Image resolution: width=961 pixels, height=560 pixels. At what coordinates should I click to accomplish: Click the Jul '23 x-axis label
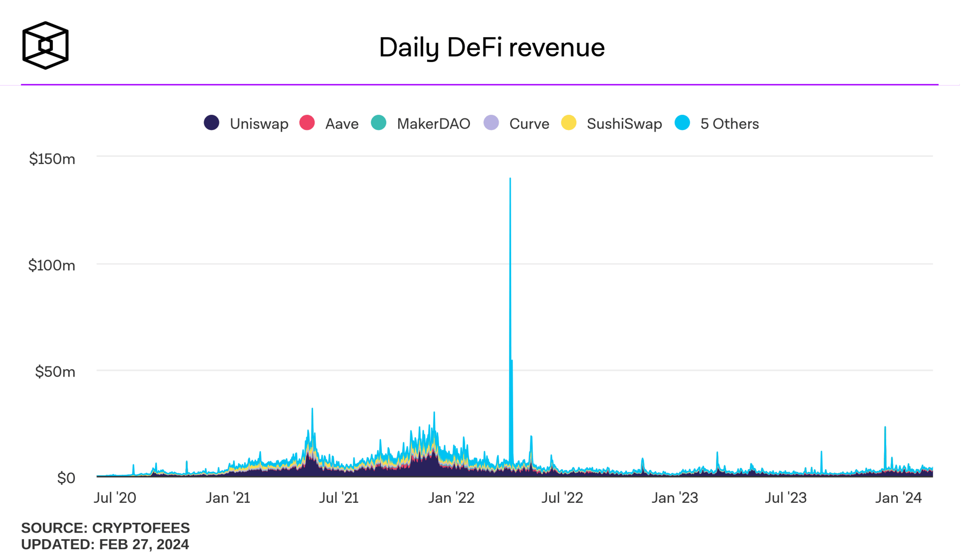pos(786,498)
